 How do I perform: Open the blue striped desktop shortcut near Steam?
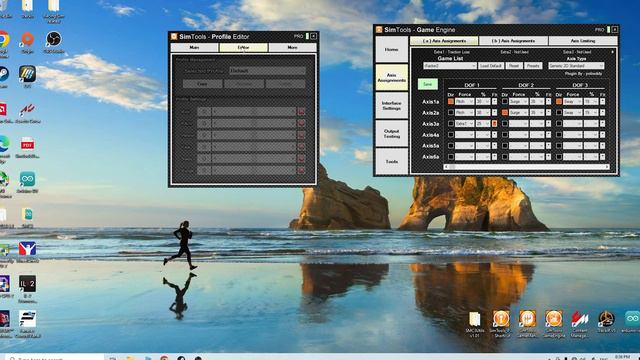click(x=27, y=74)
